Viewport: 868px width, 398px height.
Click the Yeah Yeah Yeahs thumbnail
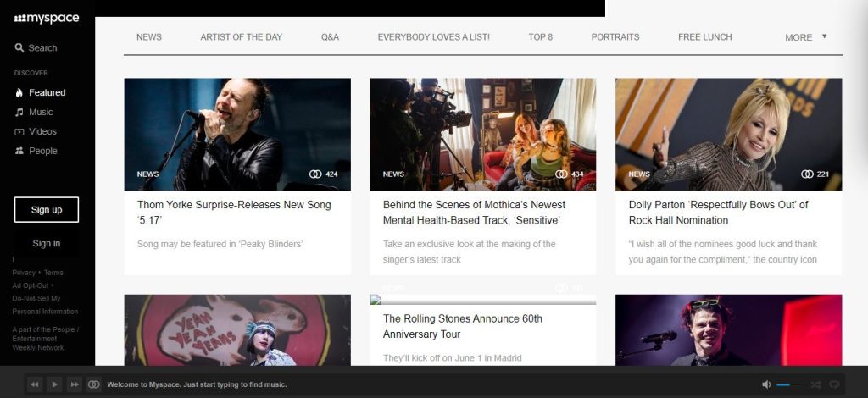[x=237, y=330]
